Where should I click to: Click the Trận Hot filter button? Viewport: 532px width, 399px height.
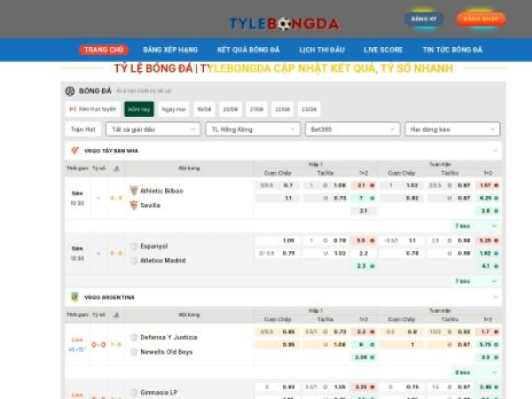click(82, 129)
